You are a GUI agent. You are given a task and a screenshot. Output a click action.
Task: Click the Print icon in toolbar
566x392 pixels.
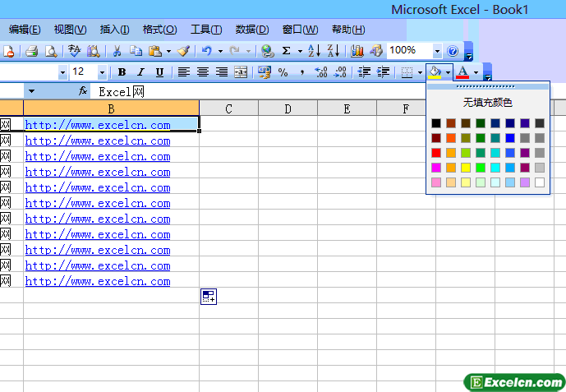tap(31, 51)
